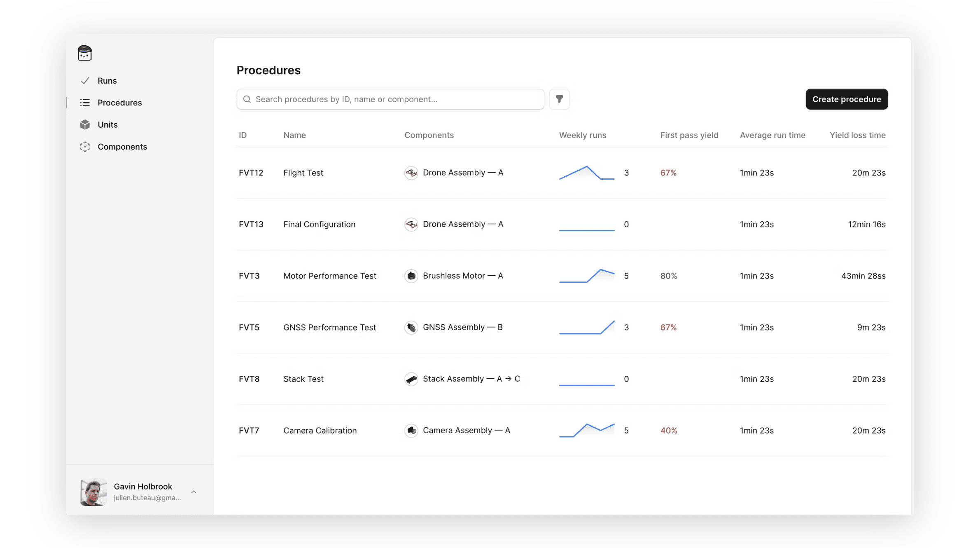The image size is (980, 548).
Task: Click the Components icon in sidebar
Action: [84, 147]
